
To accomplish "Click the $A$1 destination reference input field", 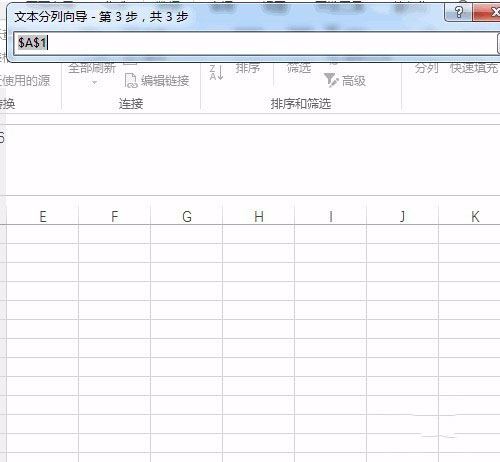I will point(256,43).
